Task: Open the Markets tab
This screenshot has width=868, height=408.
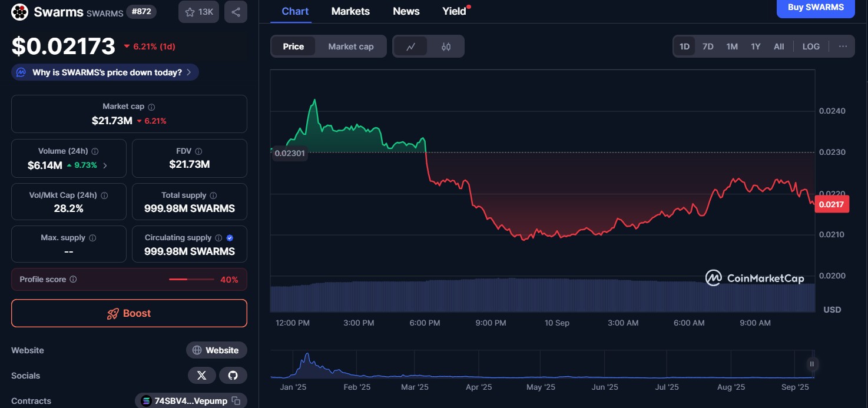Action: (350, 11)
